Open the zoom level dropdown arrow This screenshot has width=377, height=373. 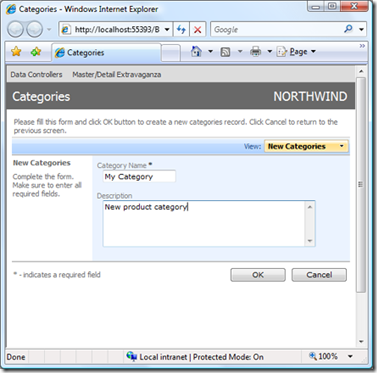pyautogui.click(x=350, y=357)
